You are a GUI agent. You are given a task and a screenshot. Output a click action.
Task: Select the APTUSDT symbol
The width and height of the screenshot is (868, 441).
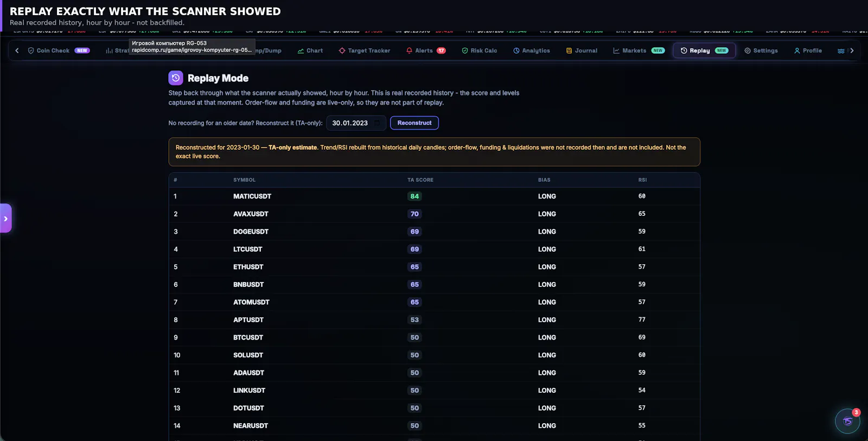(x=248, y=320)
